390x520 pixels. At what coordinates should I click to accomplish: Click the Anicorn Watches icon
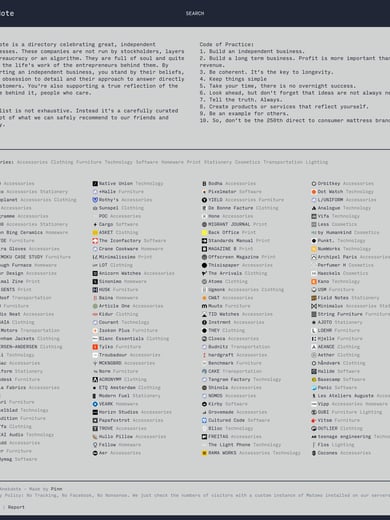pyautogui.click(x=95, y=273)
